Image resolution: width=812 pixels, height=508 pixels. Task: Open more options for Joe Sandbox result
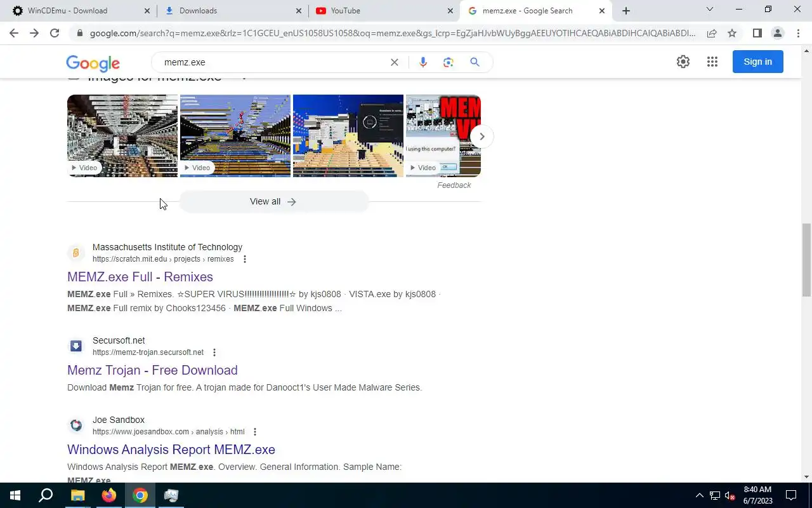255,432
